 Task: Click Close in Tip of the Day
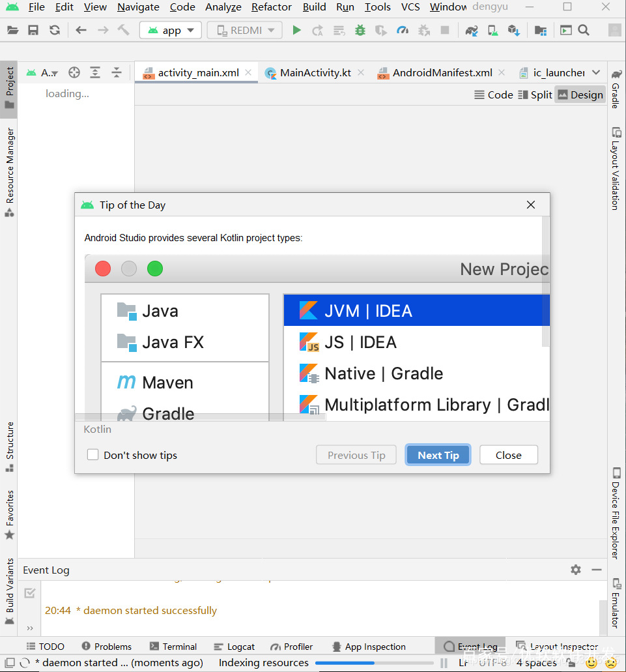[509, 455]
